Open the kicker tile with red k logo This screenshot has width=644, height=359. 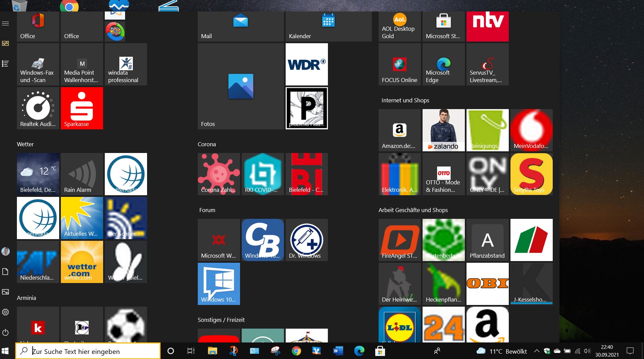[x=38, y=325]
